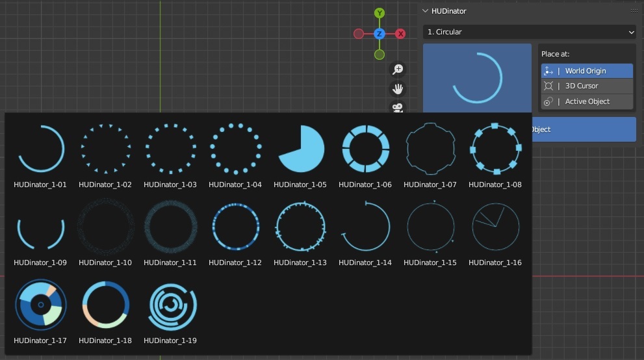Viewport: 644px width, 360px height.
Task: Choose HUDinator_1-16 clock-hands circle
Action: pos(495,227)
